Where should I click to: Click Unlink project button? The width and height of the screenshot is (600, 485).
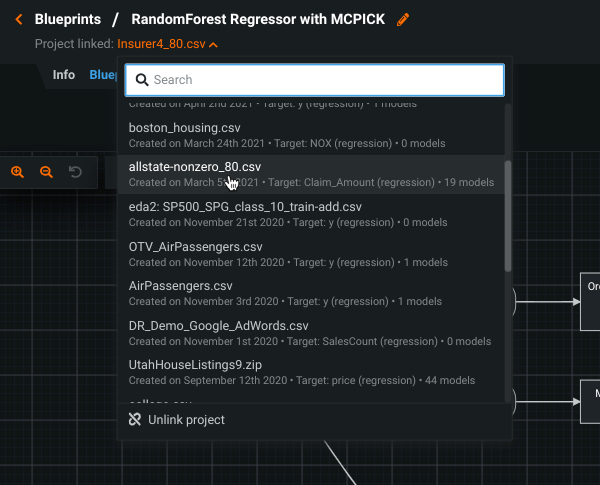[x=186, y=420]
